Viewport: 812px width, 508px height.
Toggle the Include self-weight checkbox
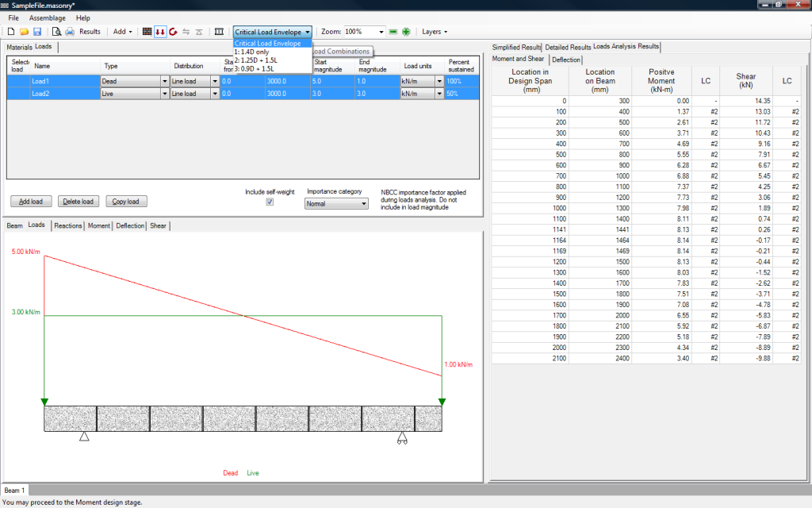[270, 202]
